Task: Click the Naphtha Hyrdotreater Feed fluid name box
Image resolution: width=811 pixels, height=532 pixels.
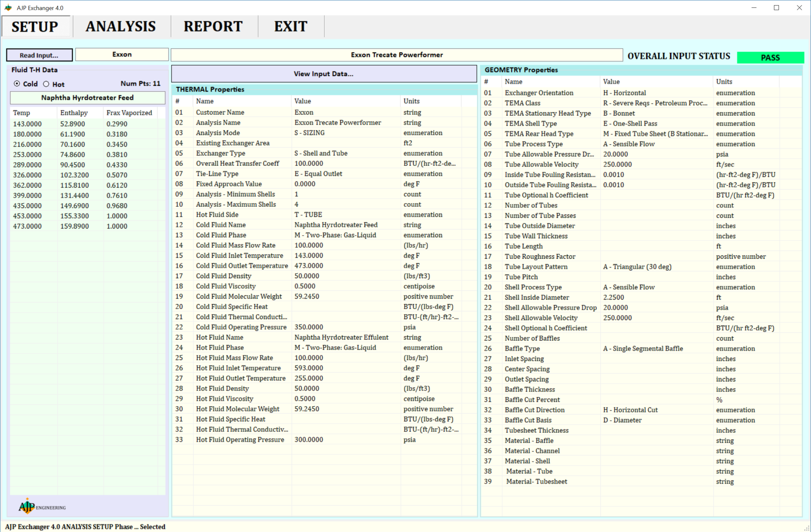Action: click(88, 98)
